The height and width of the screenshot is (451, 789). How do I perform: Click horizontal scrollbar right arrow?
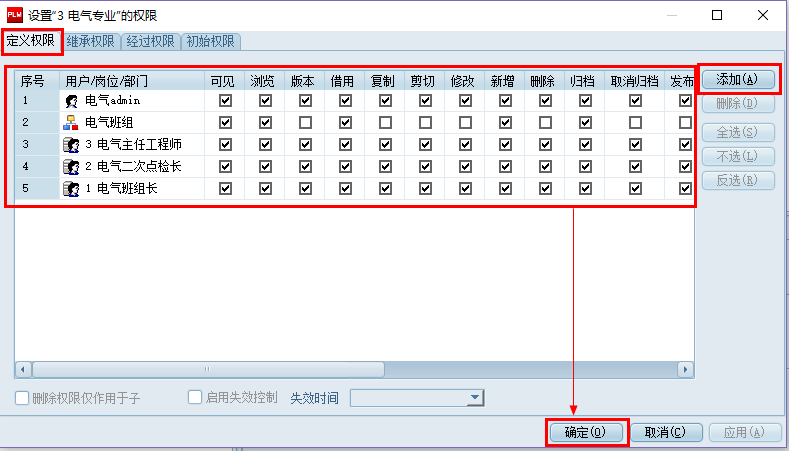coord(687,369)
